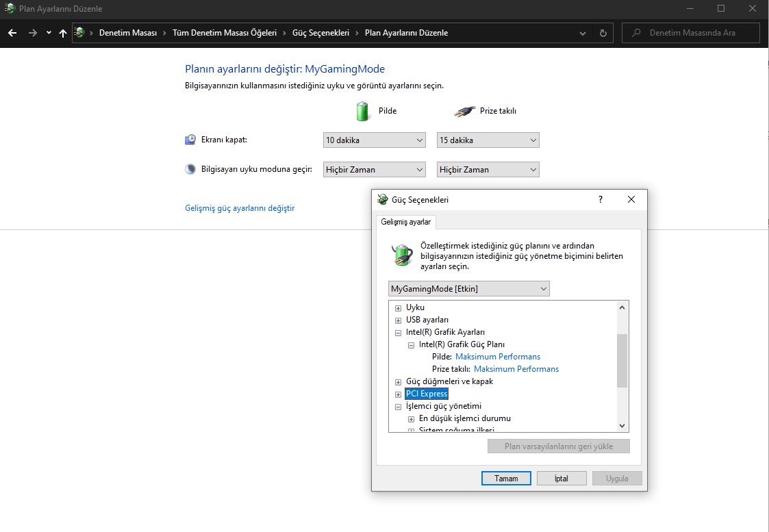Click the help question mark in dialog
Viewport: 769px width, 532px height.
(601, 199)
